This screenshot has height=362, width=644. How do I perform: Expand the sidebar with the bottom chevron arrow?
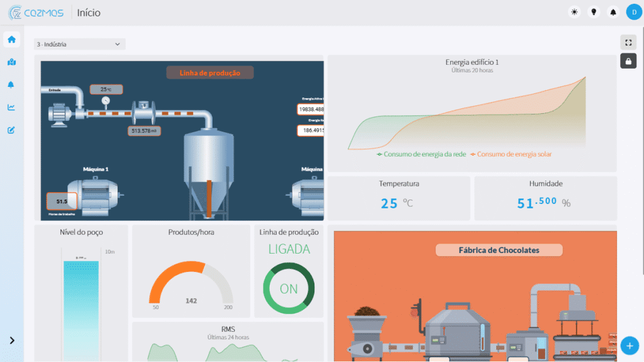pyautogui.click(x=11, y=341)
